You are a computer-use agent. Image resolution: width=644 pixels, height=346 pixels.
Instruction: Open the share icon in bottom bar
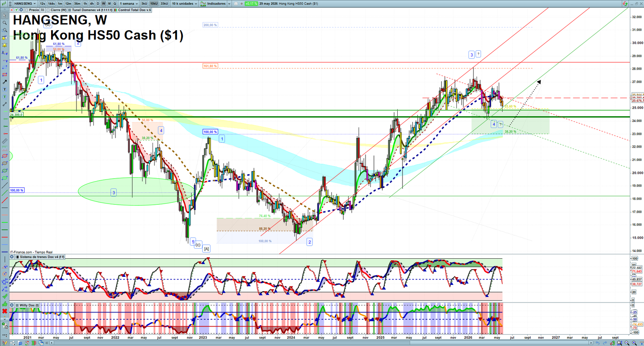click(x=12, y=343)
